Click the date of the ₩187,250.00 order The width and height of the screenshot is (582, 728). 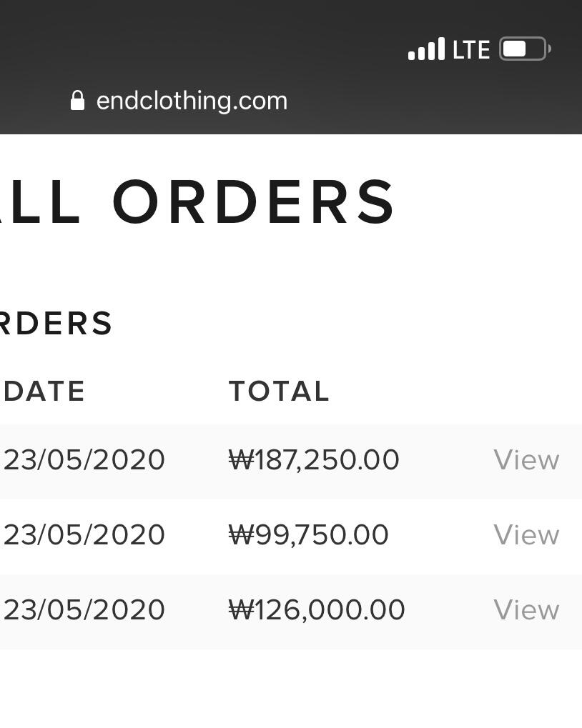point(84,460)
